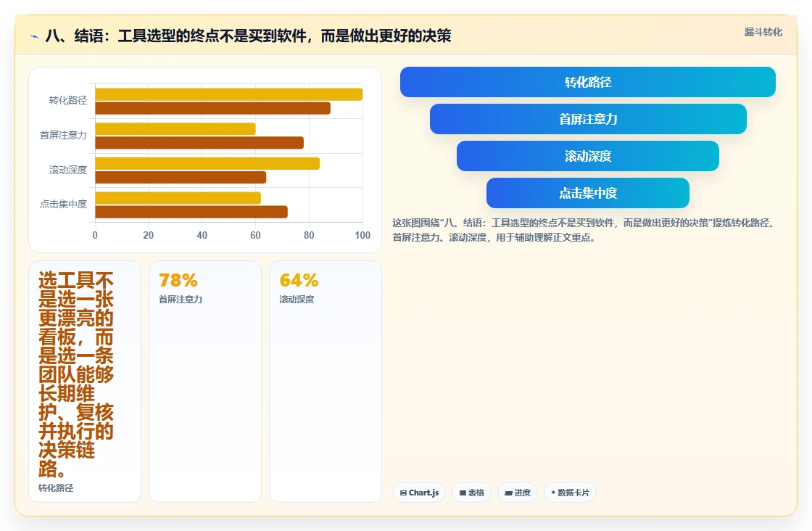Viewport: 812px width, 531px height.
Task: Click x-axis tick label 40
Action: click(202, 235)
